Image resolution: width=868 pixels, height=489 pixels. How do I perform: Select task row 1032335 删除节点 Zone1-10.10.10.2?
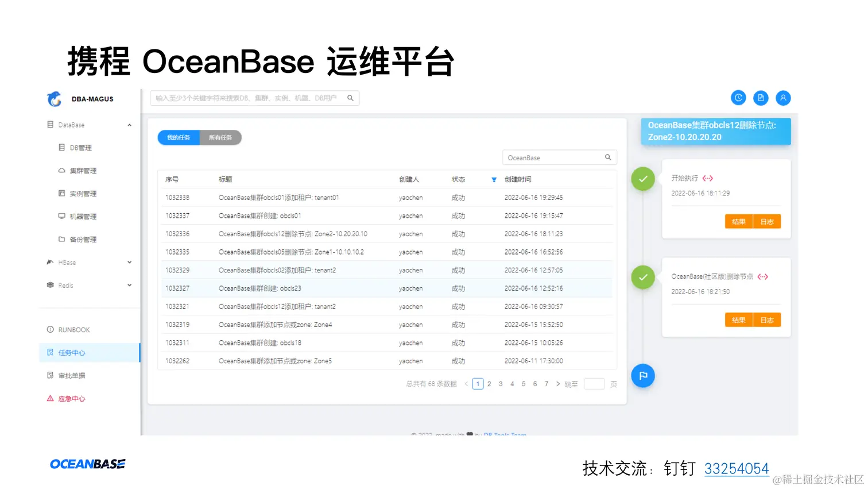(387, 252)
